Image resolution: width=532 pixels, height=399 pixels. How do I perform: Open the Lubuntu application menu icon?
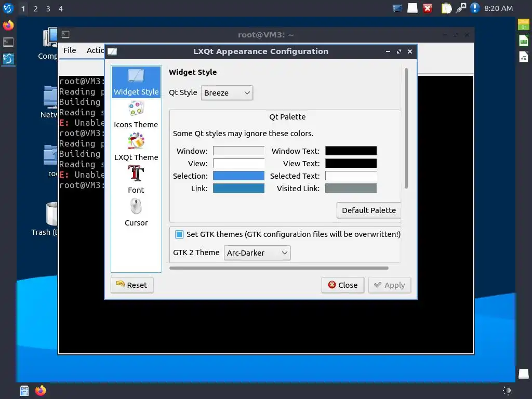pyautogui.click(x=8, y=8)
